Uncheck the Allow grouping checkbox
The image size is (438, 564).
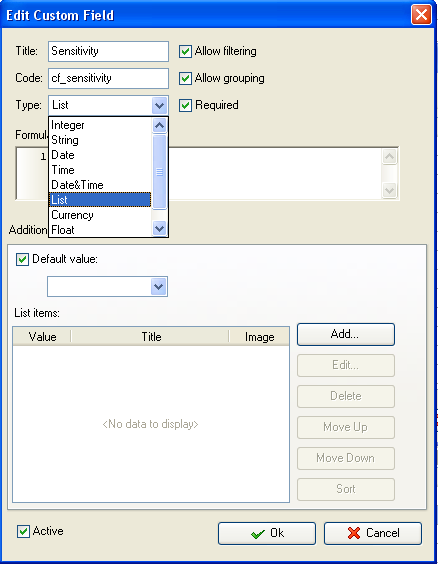click(185, 78)
